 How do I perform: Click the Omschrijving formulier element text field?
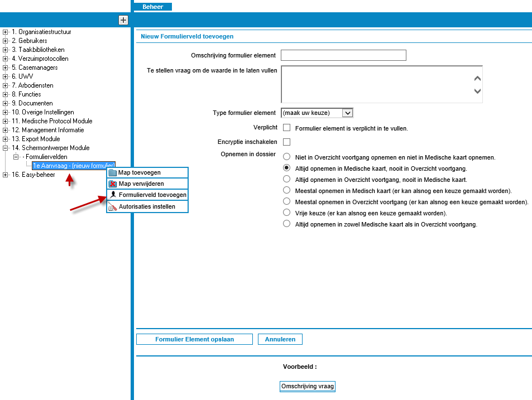(343, 55)
